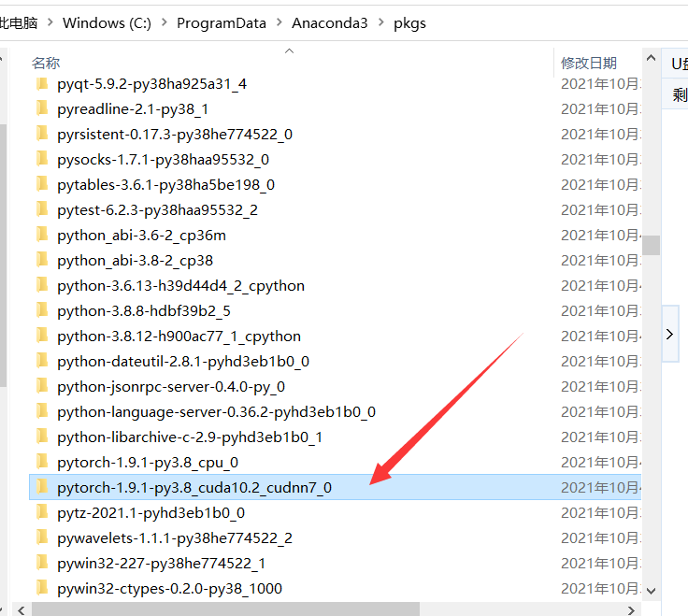Click folder icon of python_abi-3.6-2_cp36m
The height and width of the screenshot is (616, 688).
[42, 235]
